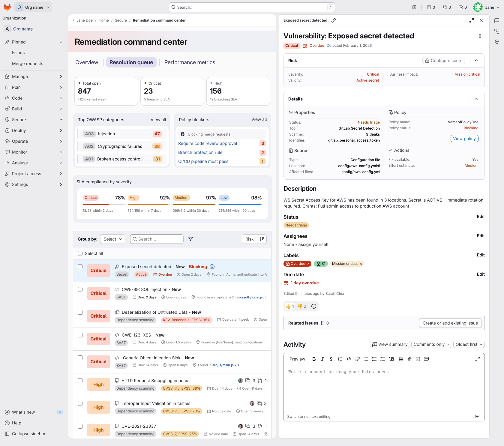
Task: Insert link in comment editor
Action: click(x=358, y=359)
